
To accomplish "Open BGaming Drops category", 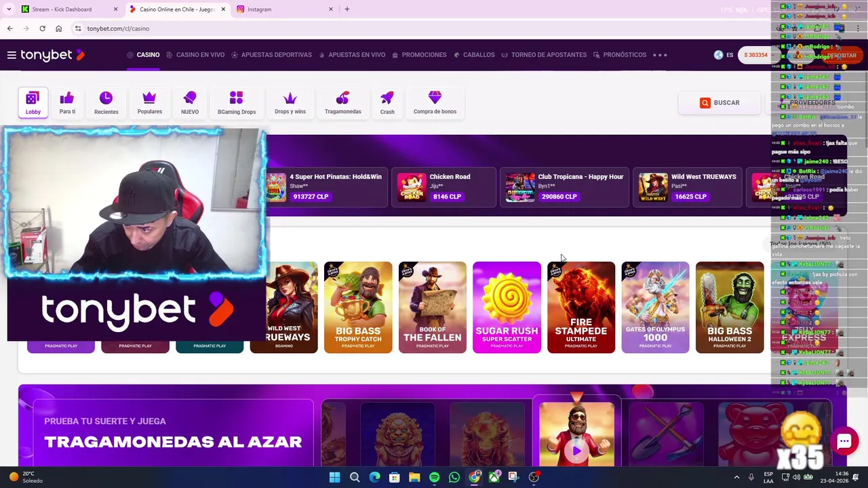I will pyautogui.click(x=237, y=103).
